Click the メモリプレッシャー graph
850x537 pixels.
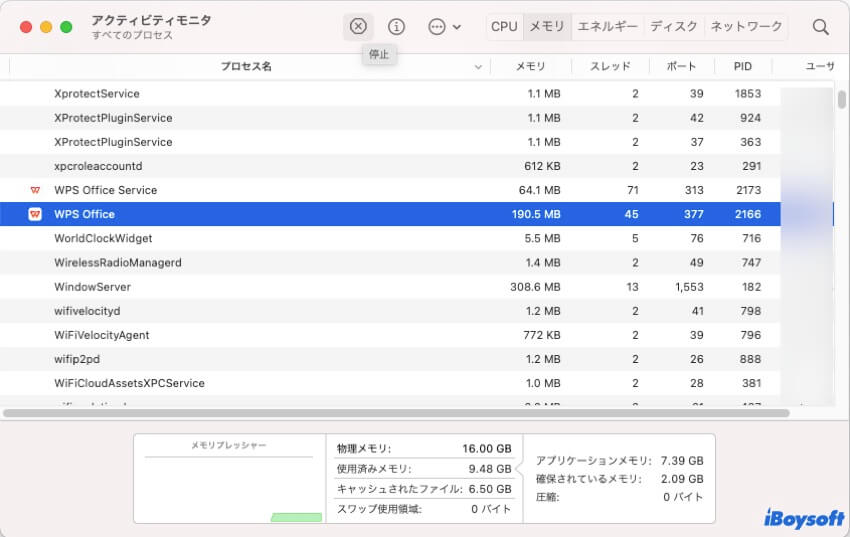tap(229, 478)
